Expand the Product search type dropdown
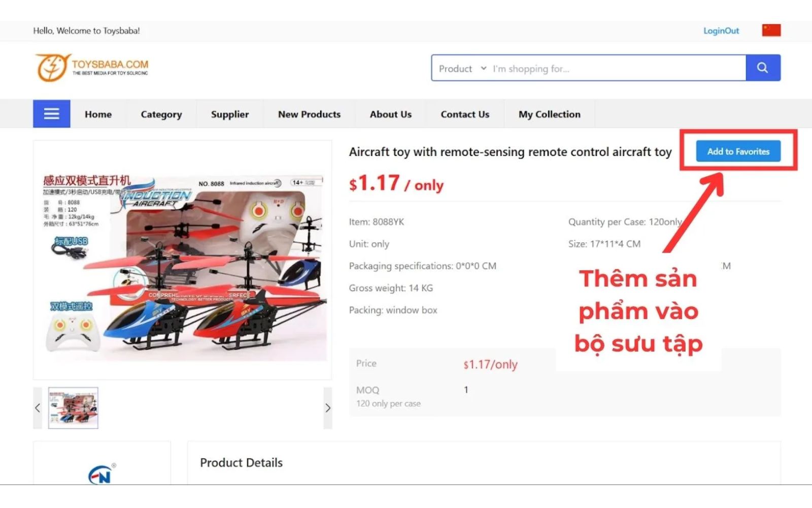The image size is (812, 508). [462, 69]
